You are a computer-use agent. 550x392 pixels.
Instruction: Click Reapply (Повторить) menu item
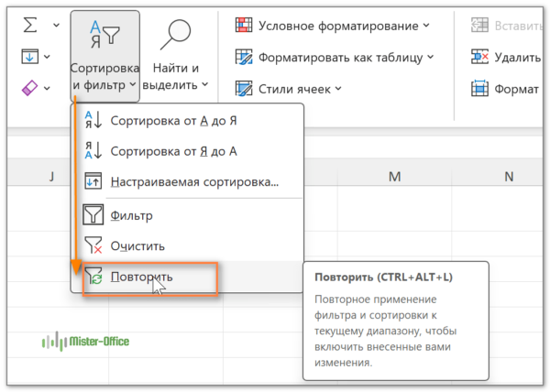[141, 277]
